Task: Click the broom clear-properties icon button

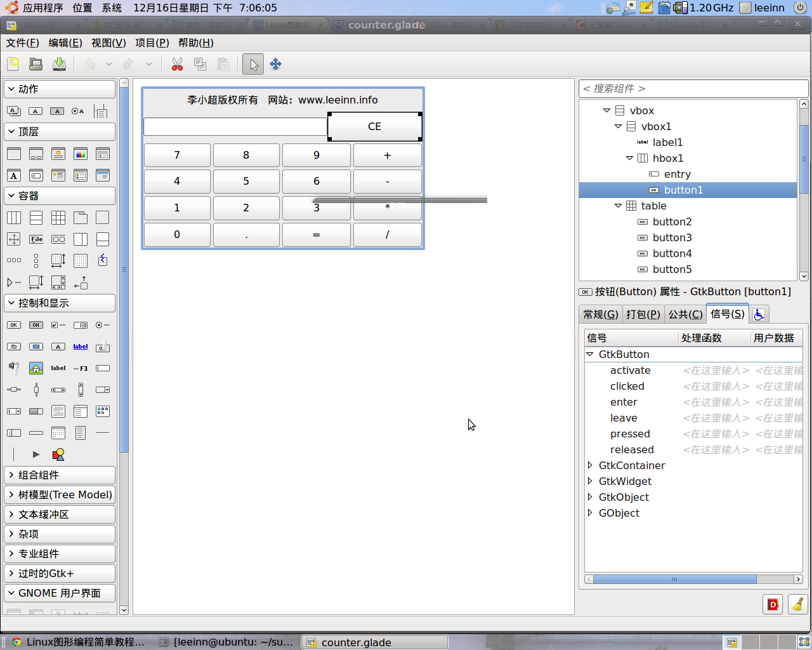Action: (x=797, y=604)
